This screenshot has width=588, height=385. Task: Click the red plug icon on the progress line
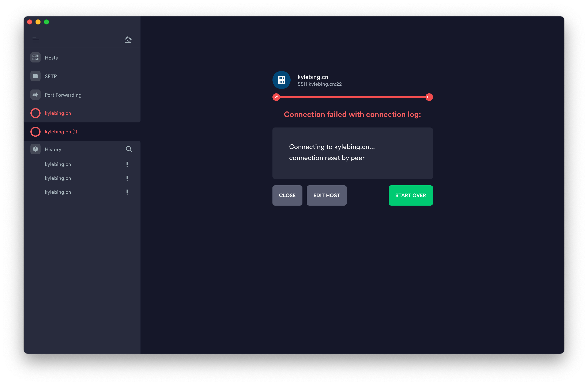point(276,97)
